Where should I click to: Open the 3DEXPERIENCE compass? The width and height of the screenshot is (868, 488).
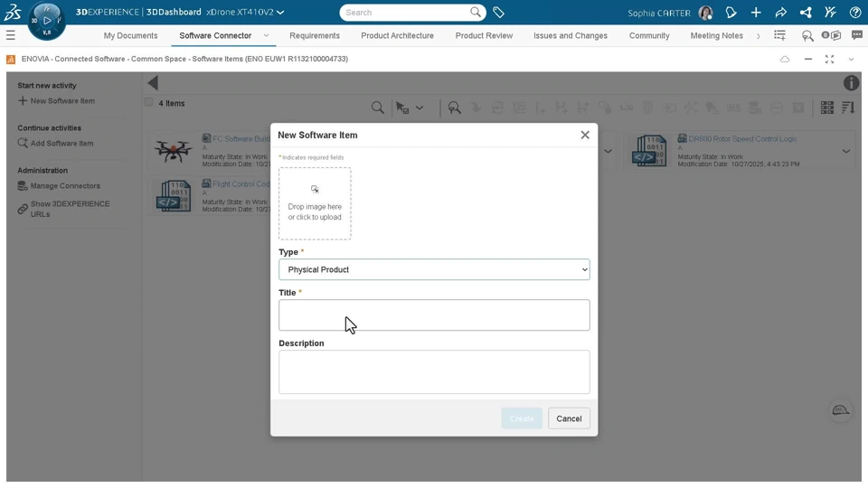pos(46,21)
